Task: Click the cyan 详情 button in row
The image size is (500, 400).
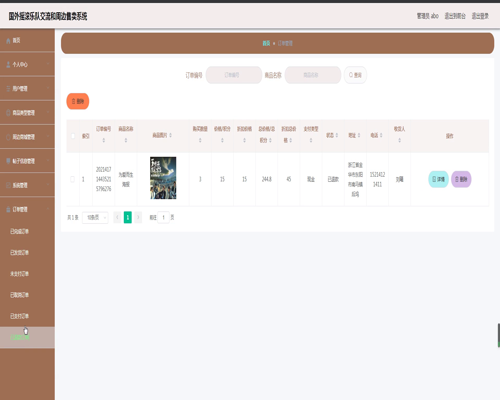Action: tap(438, 179)
